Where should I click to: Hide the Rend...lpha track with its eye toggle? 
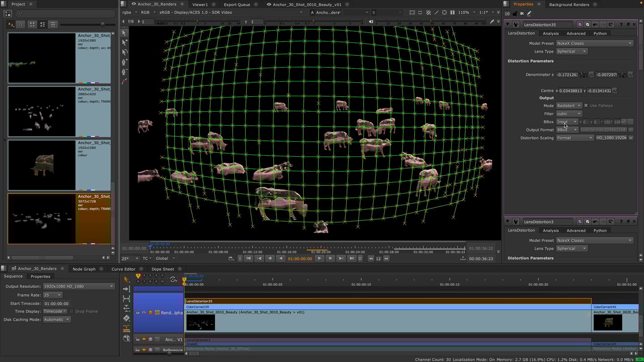point(144,312)
